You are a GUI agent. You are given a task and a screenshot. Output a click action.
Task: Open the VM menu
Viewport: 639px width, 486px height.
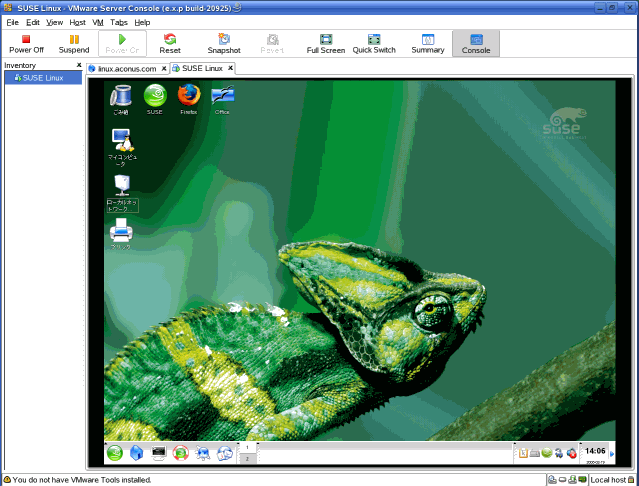pos(98,21)
